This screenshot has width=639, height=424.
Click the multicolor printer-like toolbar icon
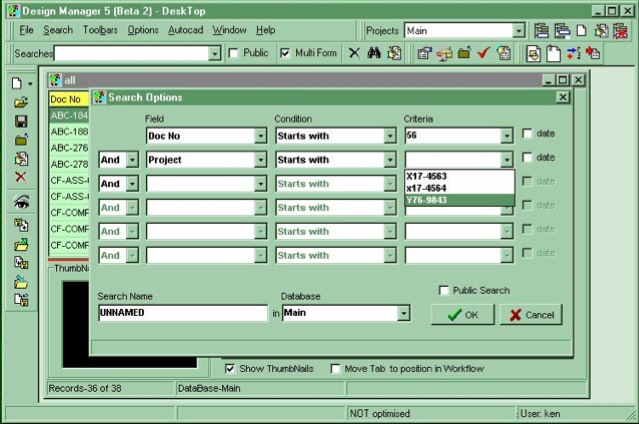coord(444,53)
